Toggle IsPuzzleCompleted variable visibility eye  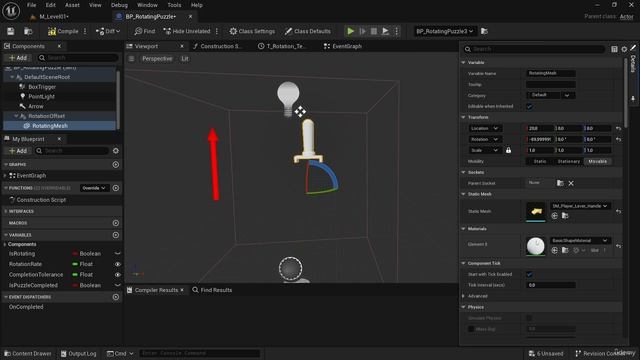[118, 286]
